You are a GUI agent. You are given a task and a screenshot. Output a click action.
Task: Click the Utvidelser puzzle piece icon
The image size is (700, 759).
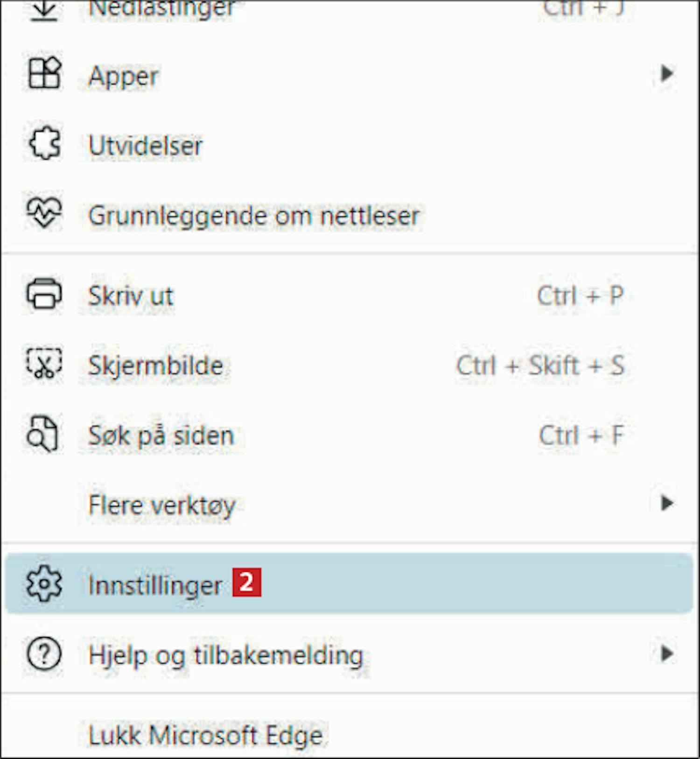[x=44, y=143]
